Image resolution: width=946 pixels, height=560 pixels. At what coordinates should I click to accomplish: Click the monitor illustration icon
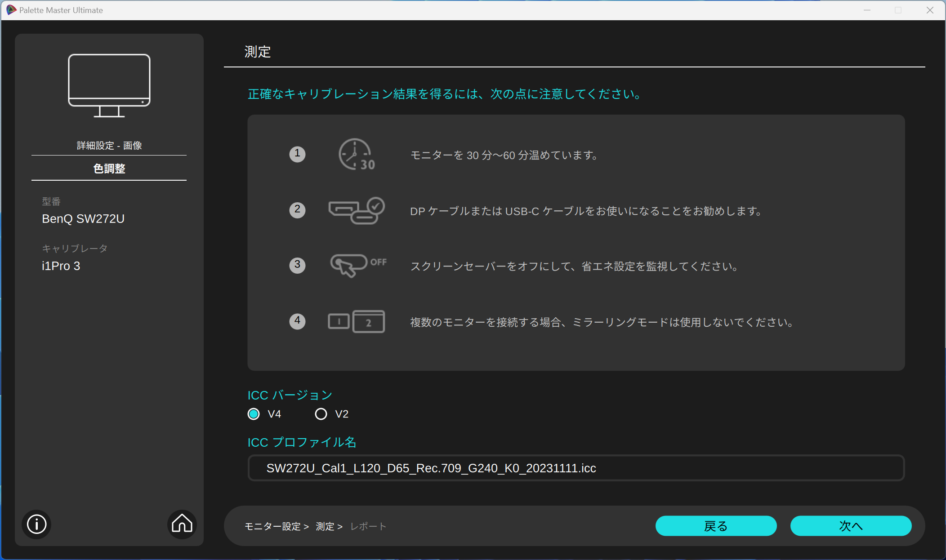coord(109,85)
